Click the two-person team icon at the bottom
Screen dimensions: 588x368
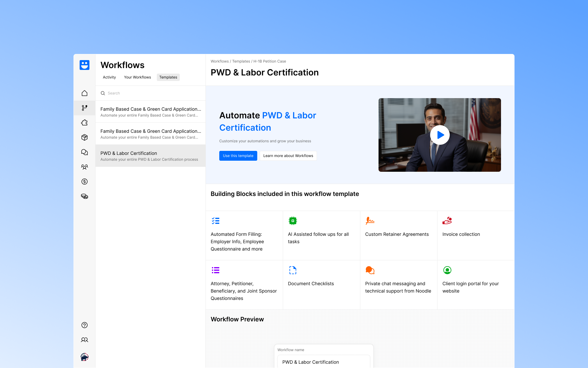click(x=85, y=340)
